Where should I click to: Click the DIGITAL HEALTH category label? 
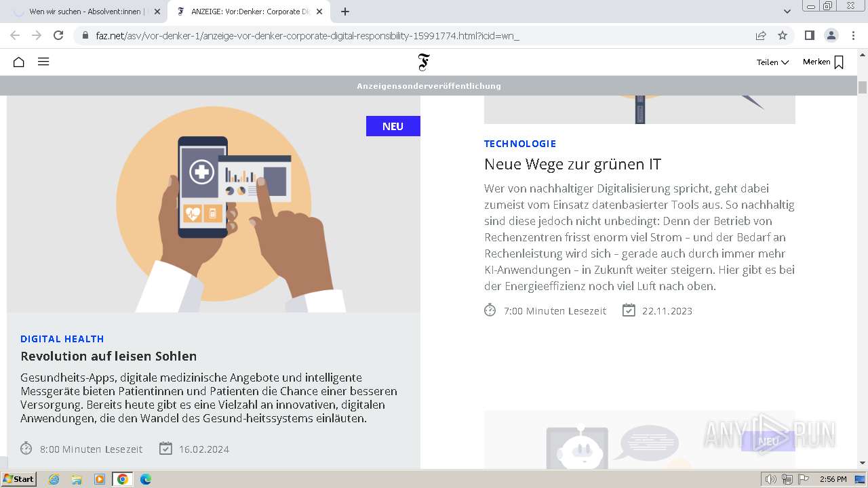[x=62, y=339]
